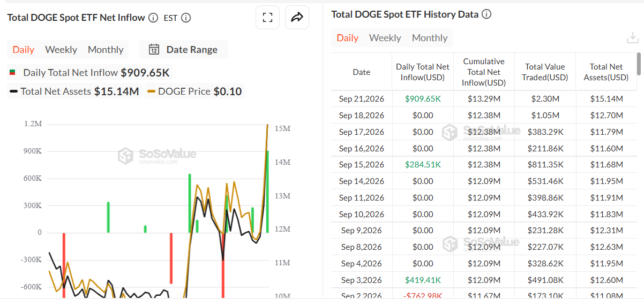Switch the chart to Monthly
The width and height of the screenshot is (644, 299).
[106, 50]
